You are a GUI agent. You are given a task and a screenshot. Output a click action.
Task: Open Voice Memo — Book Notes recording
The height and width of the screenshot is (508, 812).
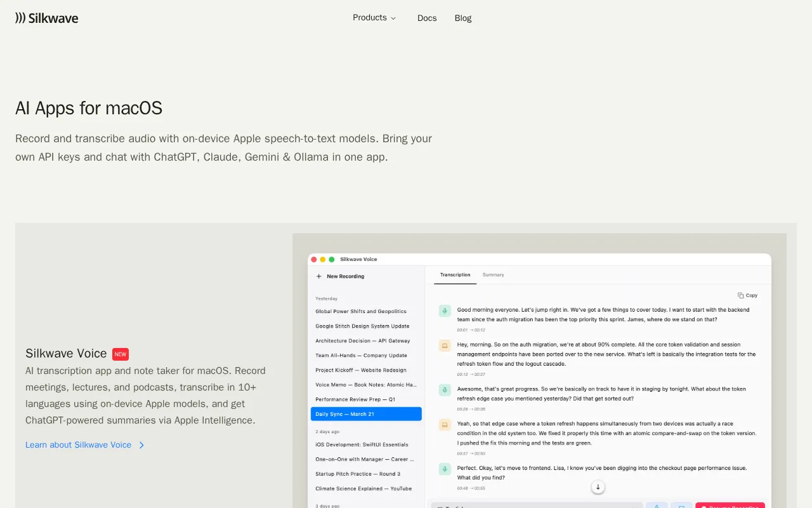[366, 384]
